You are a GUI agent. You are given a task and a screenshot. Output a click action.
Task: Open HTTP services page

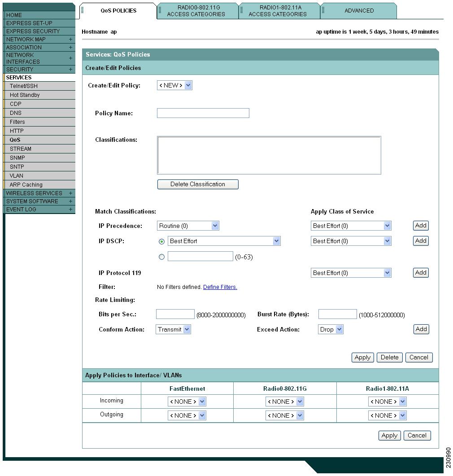(x=39, y=131)
